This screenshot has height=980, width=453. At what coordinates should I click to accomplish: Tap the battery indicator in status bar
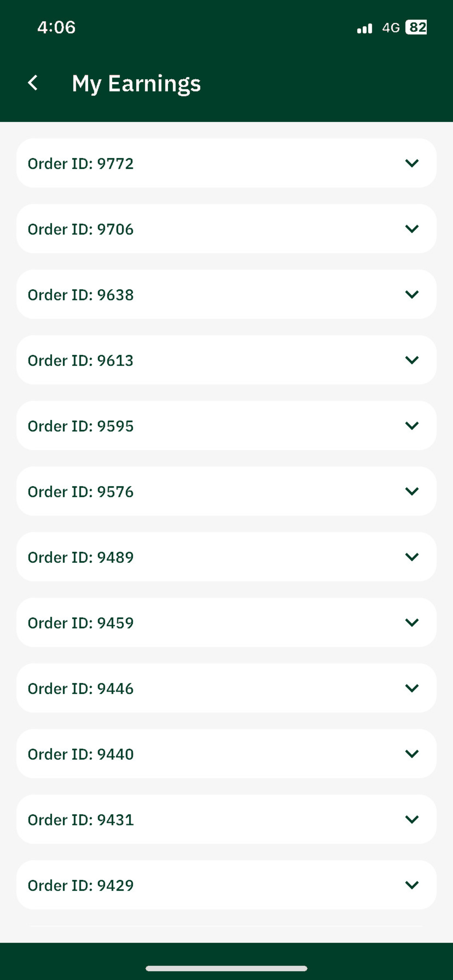coord(416,27)
